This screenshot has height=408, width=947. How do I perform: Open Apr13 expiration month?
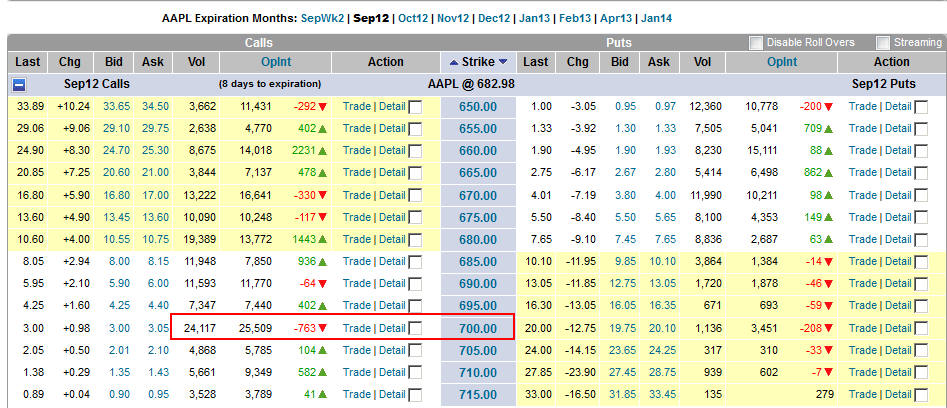point(616,18)
